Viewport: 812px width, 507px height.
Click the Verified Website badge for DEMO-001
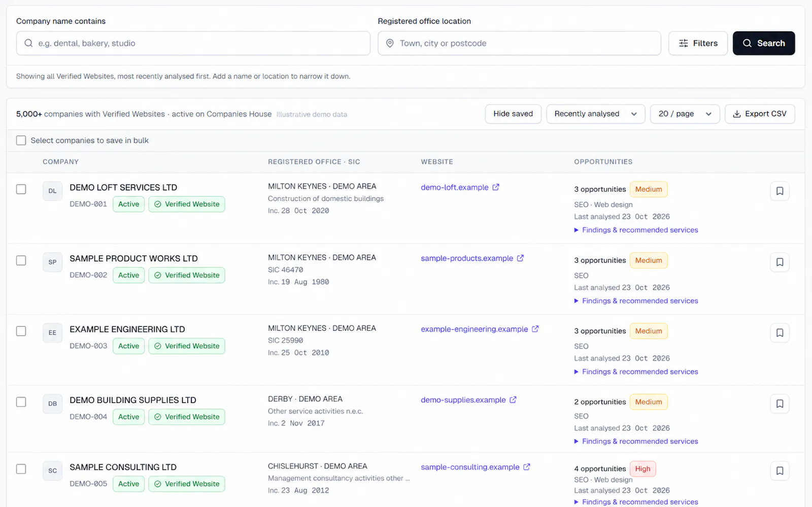[187, 204]
